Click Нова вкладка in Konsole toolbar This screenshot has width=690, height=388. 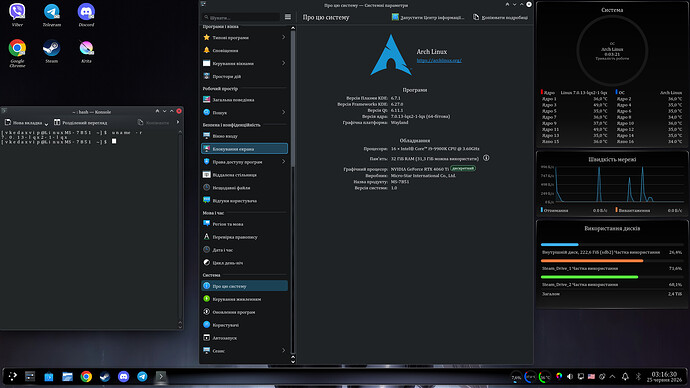(x=23, y=122)
